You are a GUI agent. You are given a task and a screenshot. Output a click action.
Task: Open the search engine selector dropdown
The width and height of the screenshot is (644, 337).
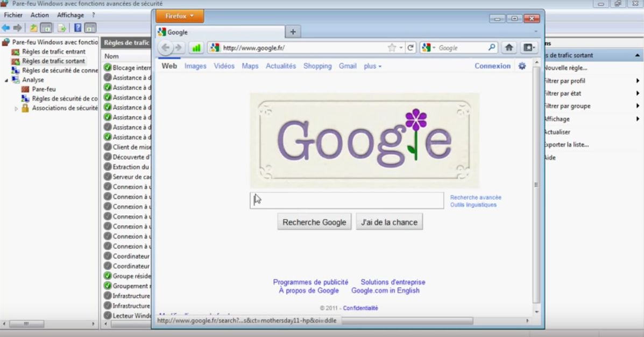pyautogui.click(x=429, y=48)
